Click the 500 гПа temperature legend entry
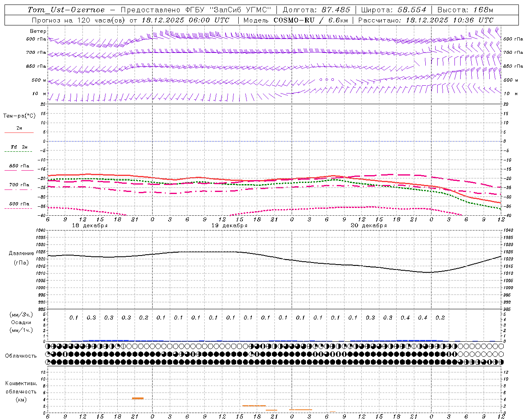The image size is (525, 420). [x=19, y=204]
